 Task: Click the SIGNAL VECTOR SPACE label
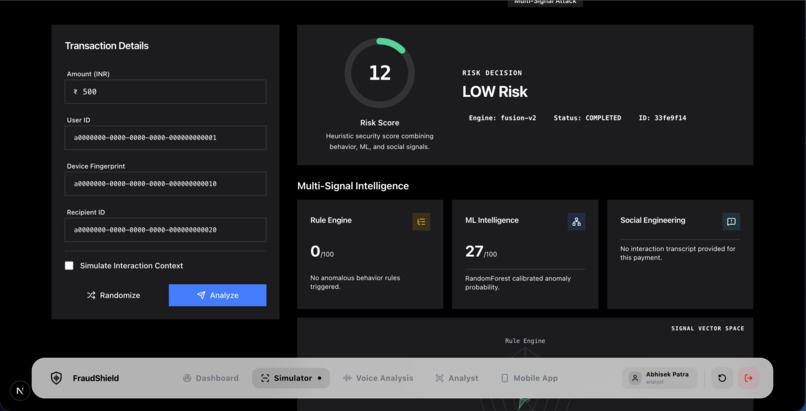[707, 328]
